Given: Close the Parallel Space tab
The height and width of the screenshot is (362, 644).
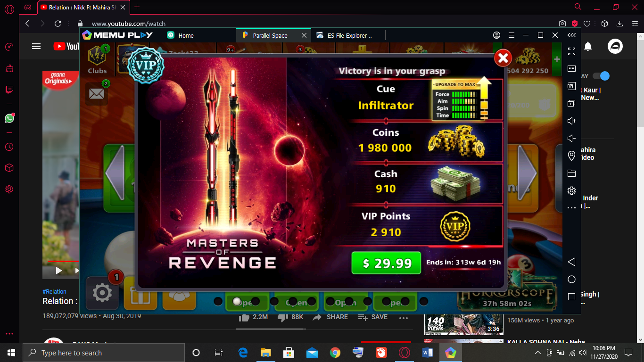Looking at the screenshot, I should tap(304, 35).
